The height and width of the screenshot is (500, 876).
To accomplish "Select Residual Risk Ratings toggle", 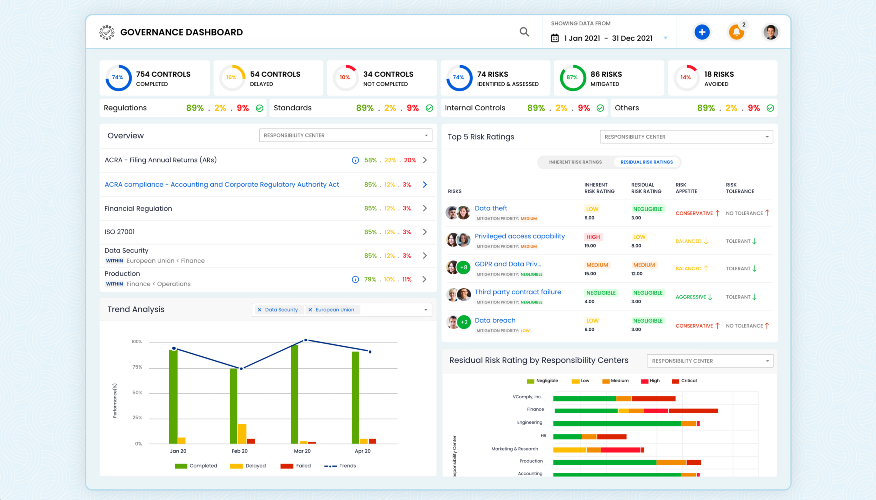I will [646, 162].
